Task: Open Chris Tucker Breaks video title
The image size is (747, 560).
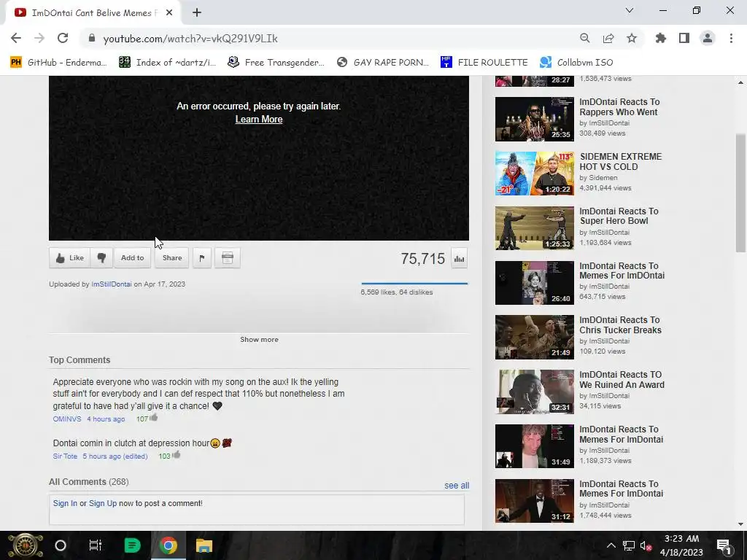Action: (x=620, y=324)
